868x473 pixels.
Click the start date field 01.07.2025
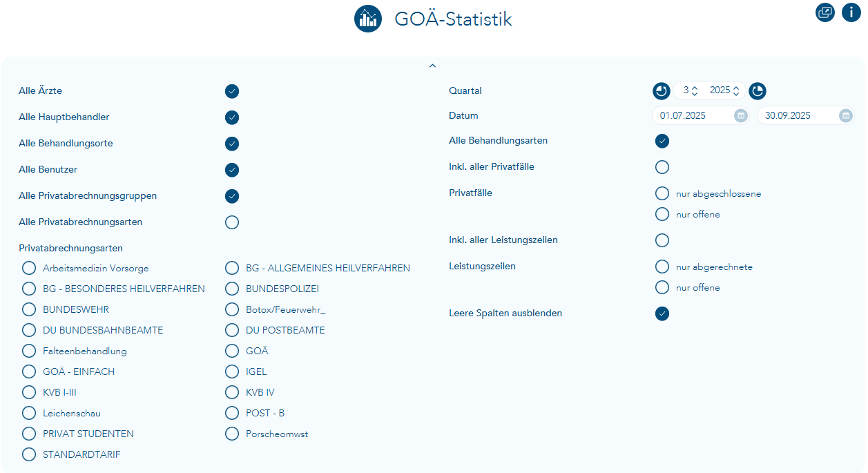click(691, 116)
